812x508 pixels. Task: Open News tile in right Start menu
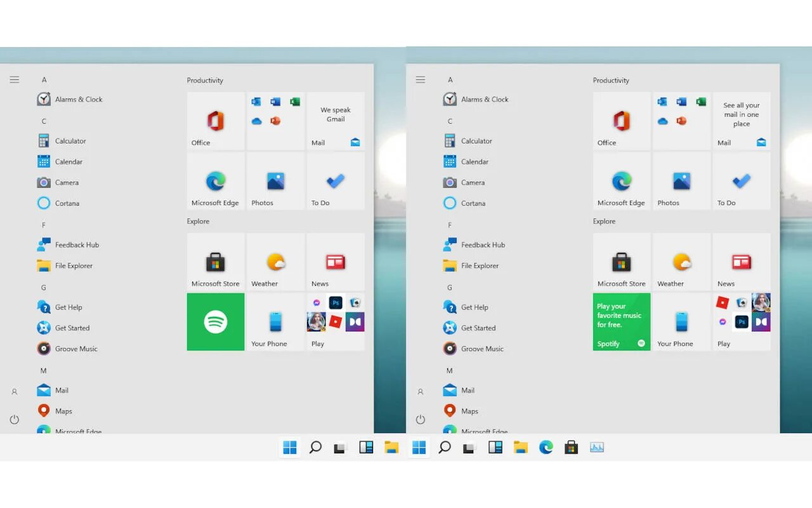(x=742, y=262)
